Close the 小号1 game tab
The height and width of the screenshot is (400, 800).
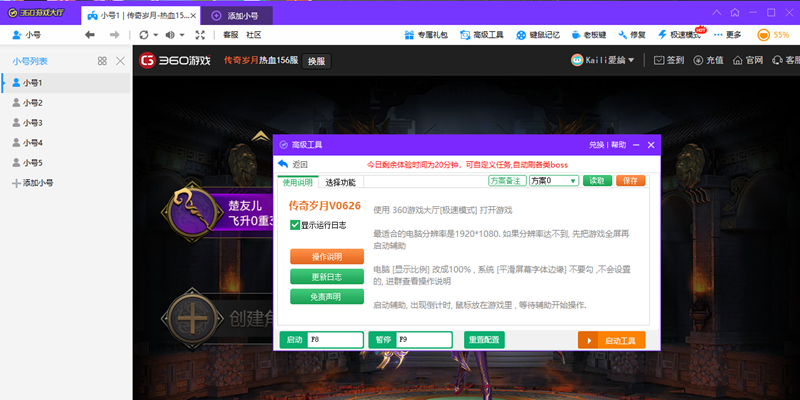193,16
